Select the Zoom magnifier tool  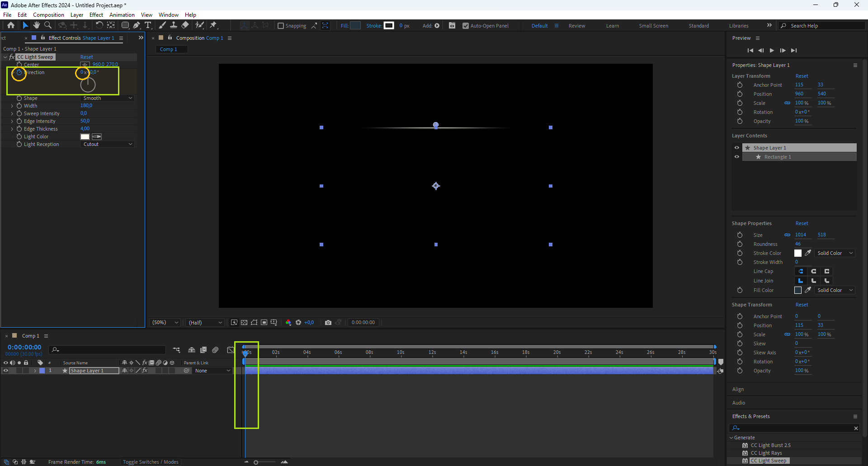click(x=48, y=25)
